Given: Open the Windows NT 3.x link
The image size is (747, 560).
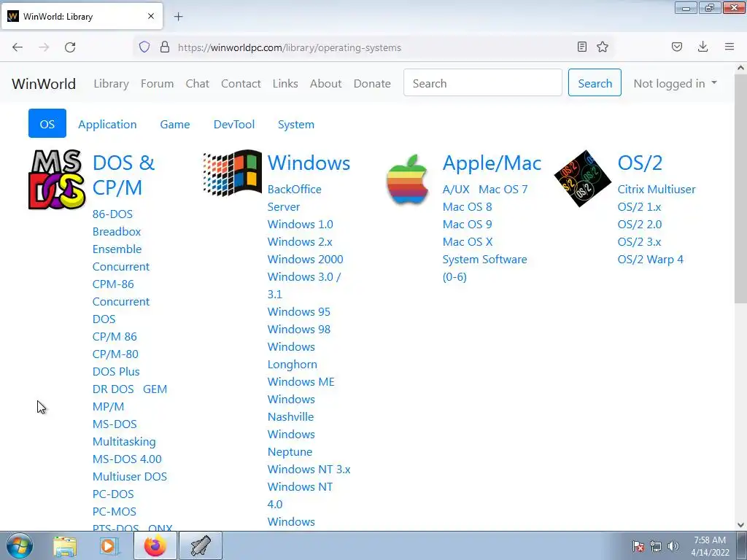Looking at the screenshot, I should (x=309, y=470).
